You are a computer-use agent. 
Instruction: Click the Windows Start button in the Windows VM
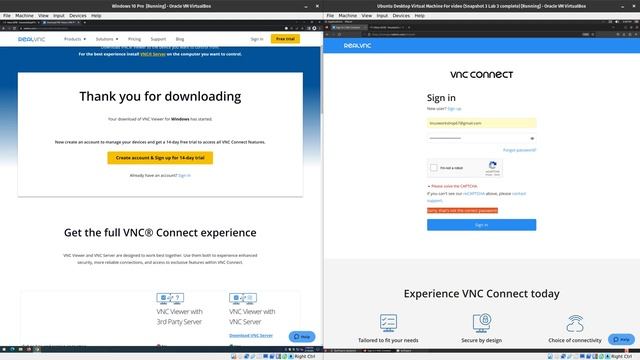4,349
